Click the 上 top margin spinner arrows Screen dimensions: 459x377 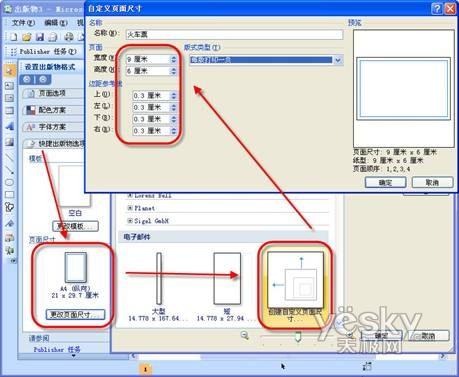coord(174,96)
